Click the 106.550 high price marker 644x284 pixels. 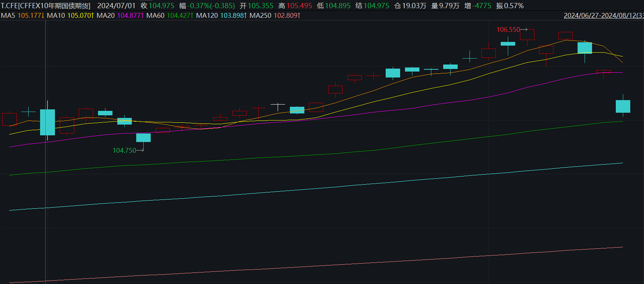tap(508, 30)
